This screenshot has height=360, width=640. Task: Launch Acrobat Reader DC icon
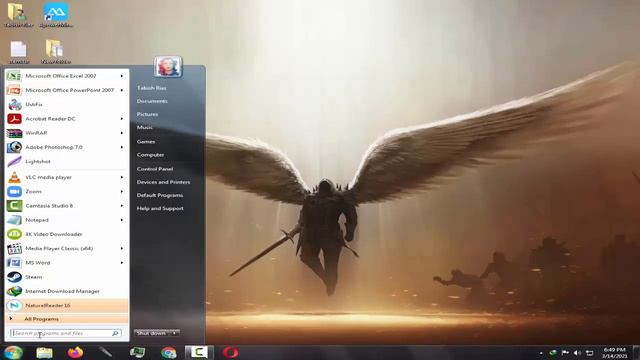point(14,119)
